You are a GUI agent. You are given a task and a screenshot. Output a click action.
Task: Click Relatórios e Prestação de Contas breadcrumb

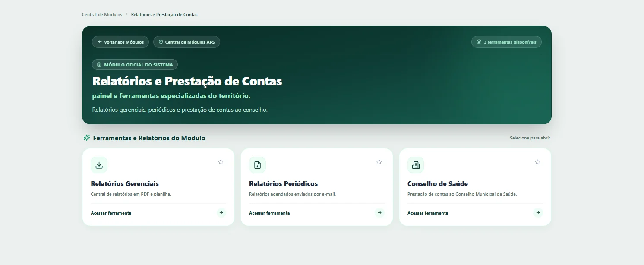pyautogui.click(x=164, y=15)
